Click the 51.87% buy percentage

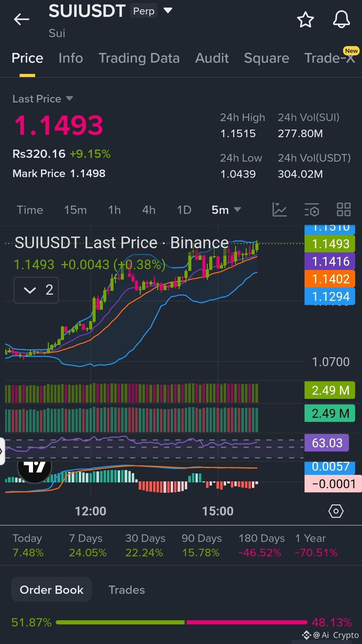click(31, 622)
